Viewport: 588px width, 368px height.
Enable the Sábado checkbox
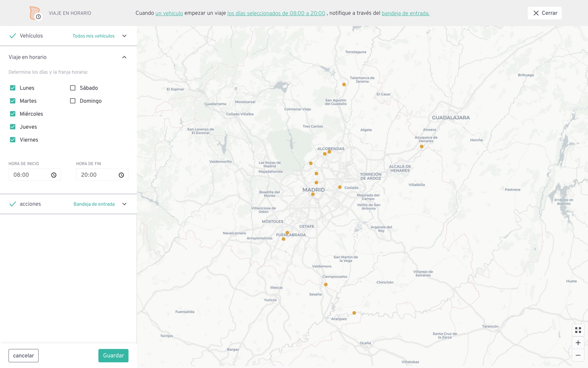coord(73,88)
